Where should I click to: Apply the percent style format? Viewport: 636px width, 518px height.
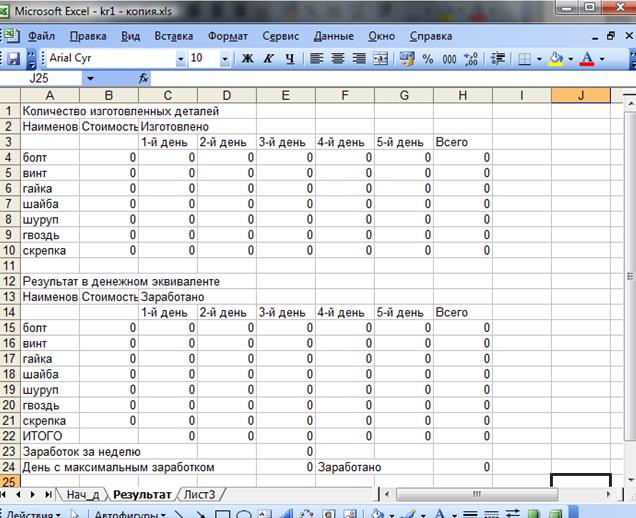tap(428, 59)
